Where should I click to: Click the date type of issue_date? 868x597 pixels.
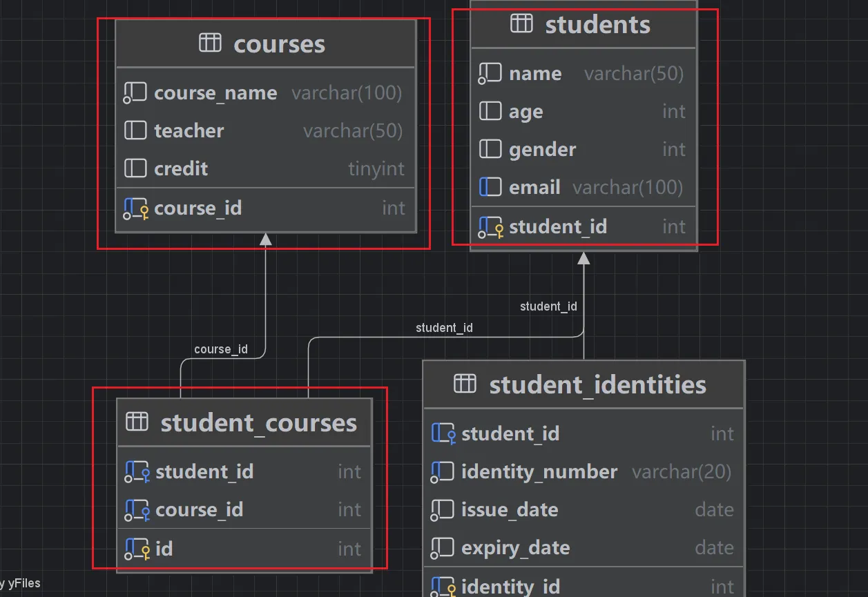pos(714,510)
